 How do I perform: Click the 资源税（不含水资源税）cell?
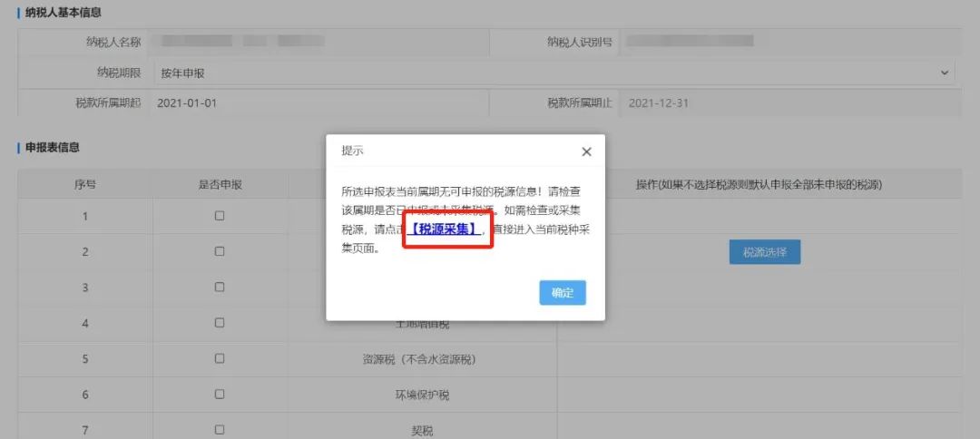click(x=423, y=359)
